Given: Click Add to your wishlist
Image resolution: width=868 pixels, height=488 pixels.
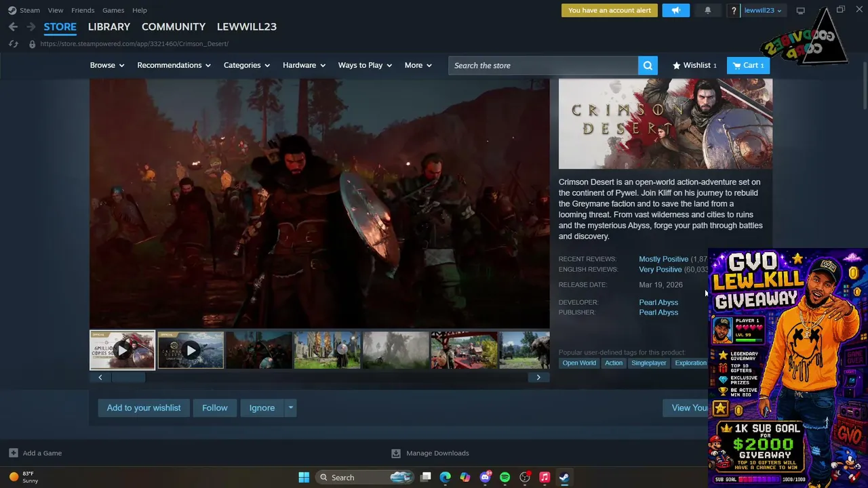Looking at the screenshot, I should pyautogui.click(x=144, y=407).
